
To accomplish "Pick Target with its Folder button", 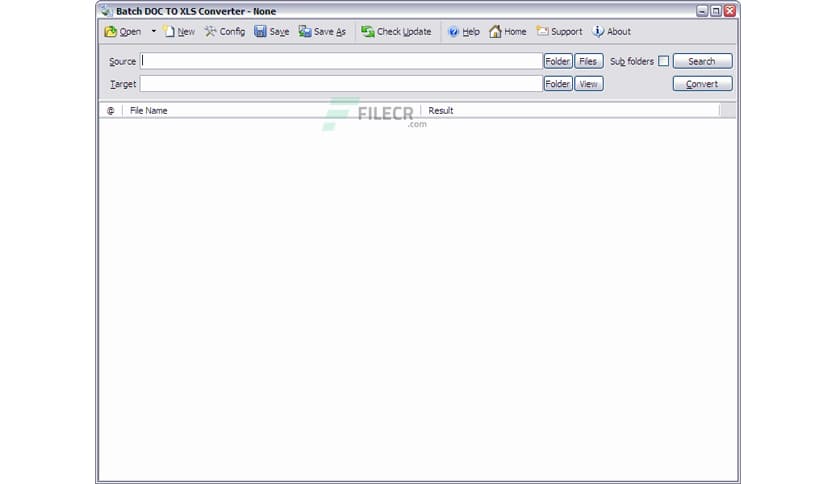I will [558, 84].
